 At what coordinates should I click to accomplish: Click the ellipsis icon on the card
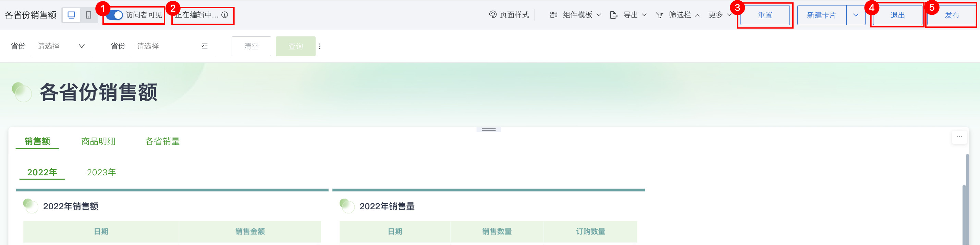[959, 137]
